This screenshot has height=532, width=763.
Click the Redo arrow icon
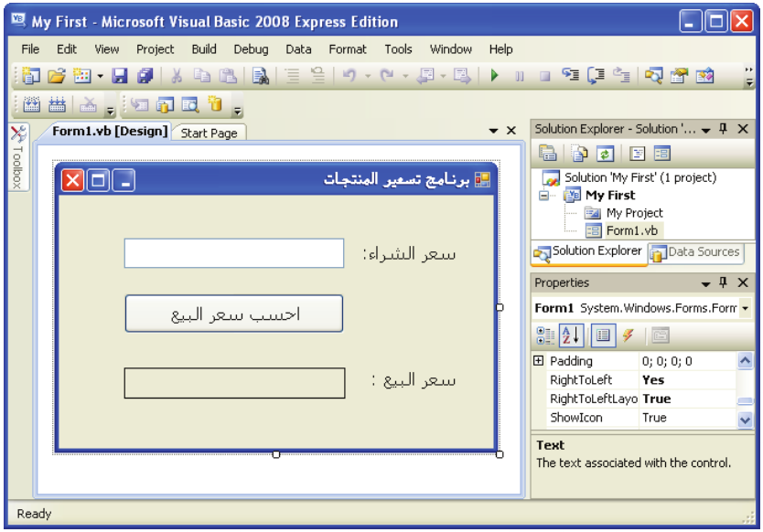(386, 75)
